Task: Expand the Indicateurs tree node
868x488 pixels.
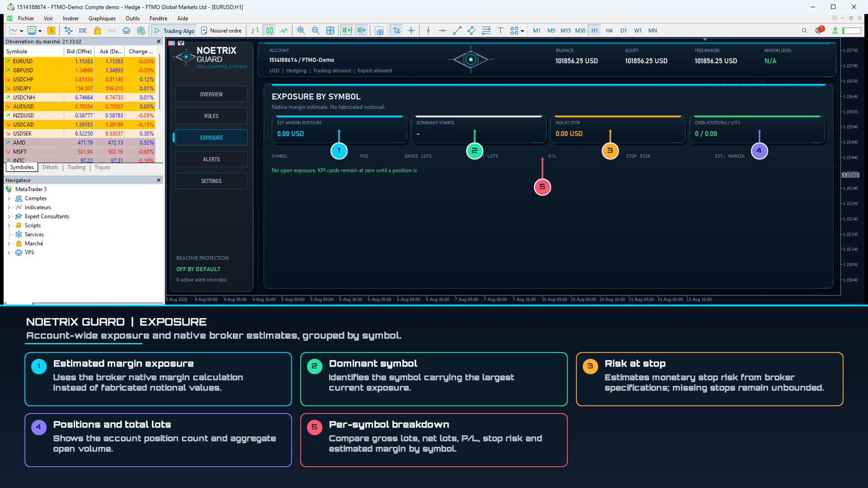Action: [9, 207]
